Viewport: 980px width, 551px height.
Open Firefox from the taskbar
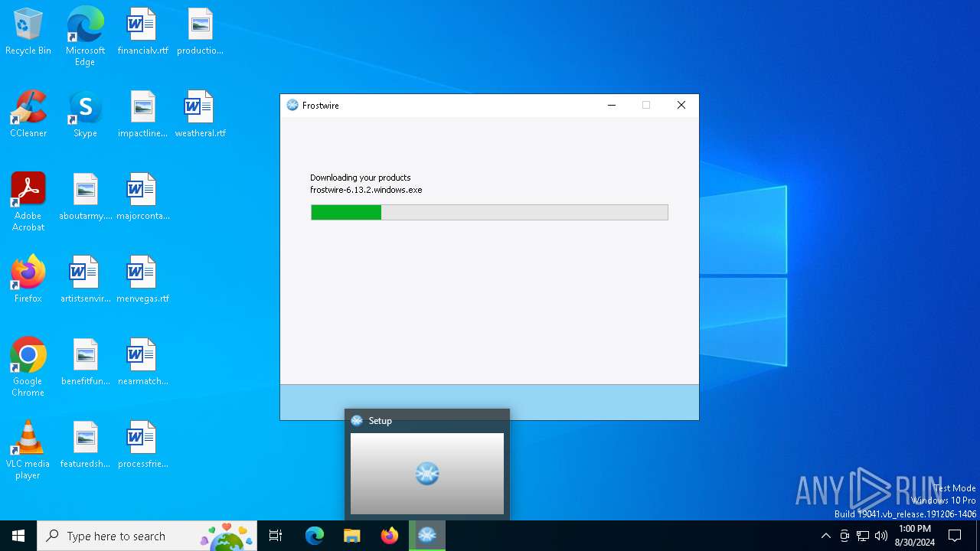(390, 536)
